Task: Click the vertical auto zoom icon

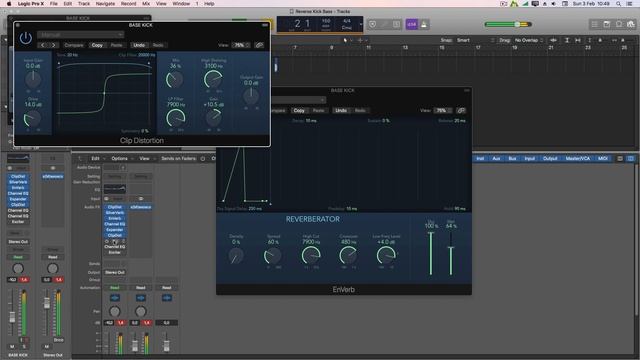Action: (567, 40)
